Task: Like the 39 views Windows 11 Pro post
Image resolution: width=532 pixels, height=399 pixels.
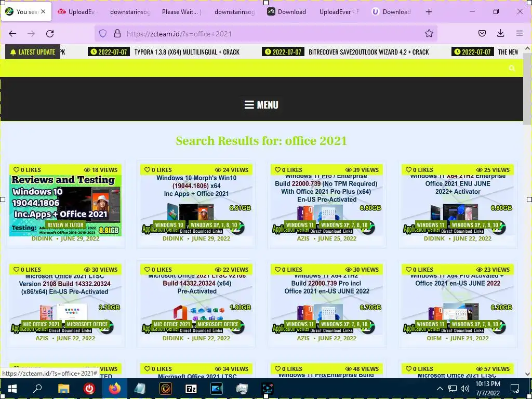Action: pos(289,170)
